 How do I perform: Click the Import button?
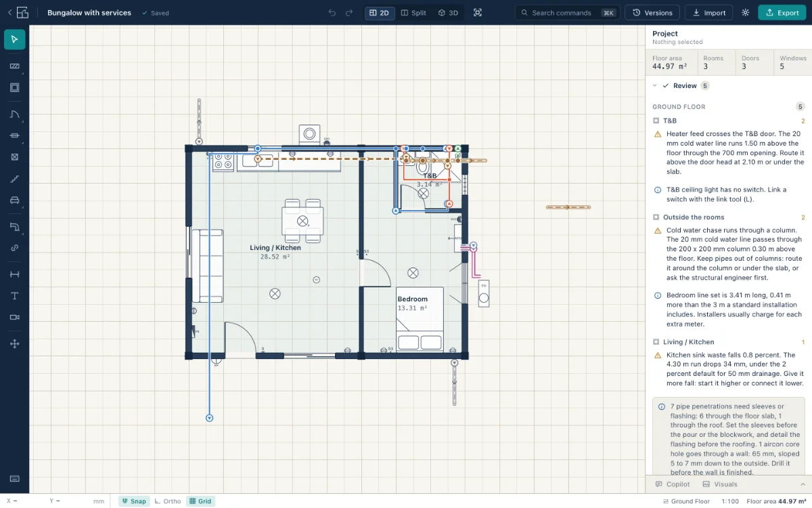pos(708,13)
